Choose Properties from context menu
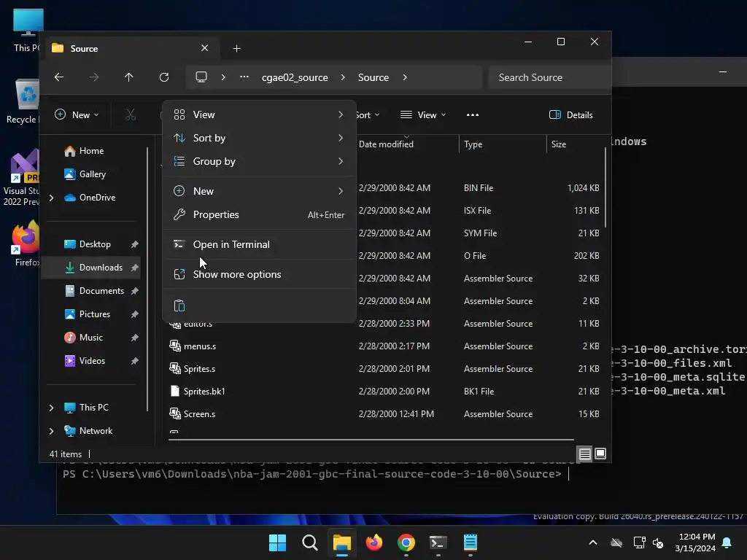Screen dimensions: 747x560 pyautogui.click(x=260, y=215)
